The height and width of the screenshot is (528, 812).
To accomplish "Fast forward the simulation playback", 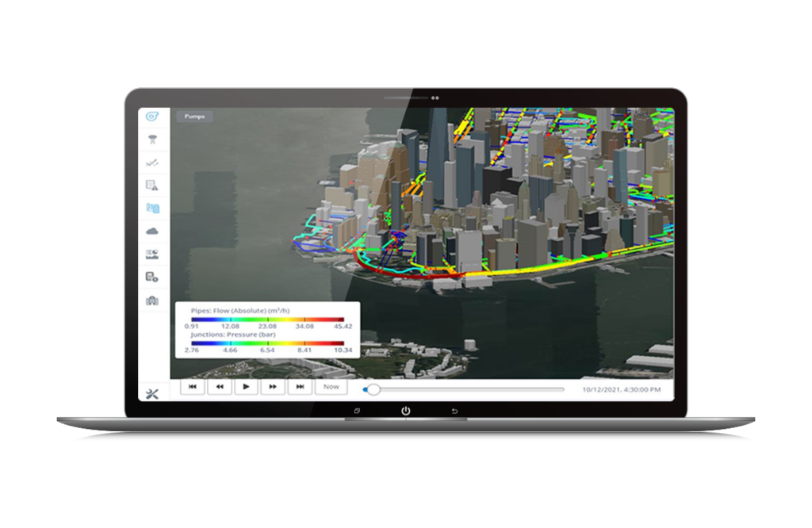I will coord(273,387).
